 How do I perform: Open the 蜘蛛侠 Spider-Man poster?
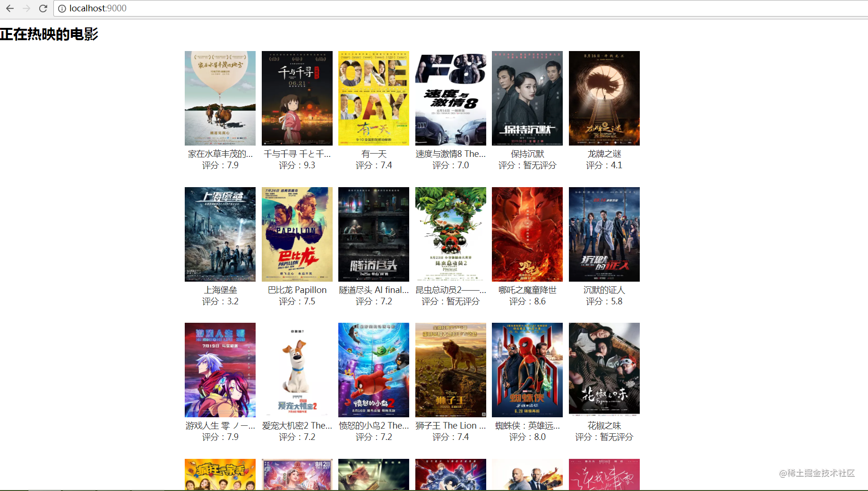pyautogui.click(x=527, y=370)
